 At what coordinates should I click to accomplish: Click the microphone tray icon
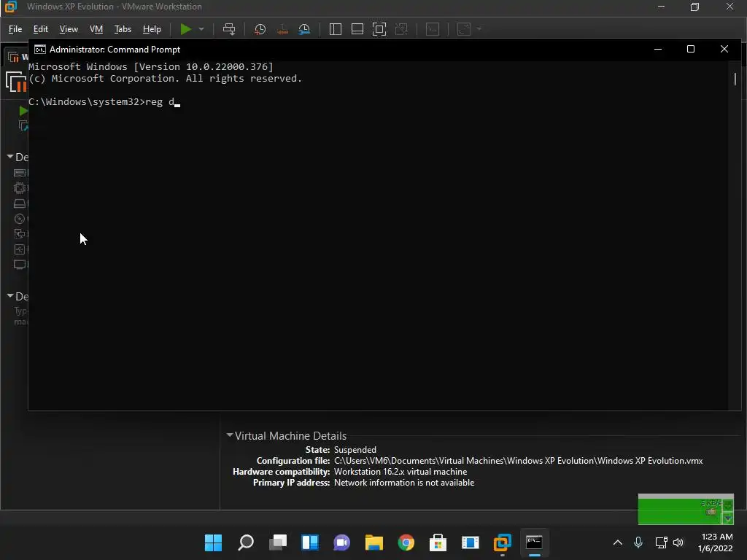point(638,542)
